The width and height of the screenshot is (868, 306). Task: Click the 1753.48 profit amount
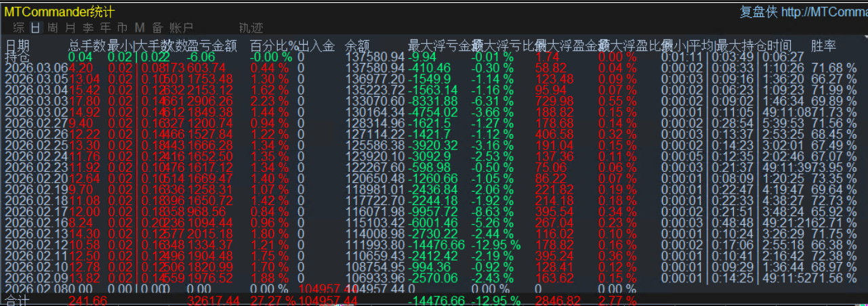point(210,79)
